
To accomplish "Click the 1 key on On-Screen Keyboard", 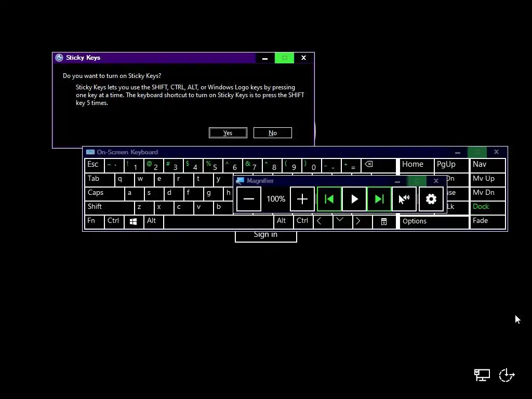I will [134, 165].
